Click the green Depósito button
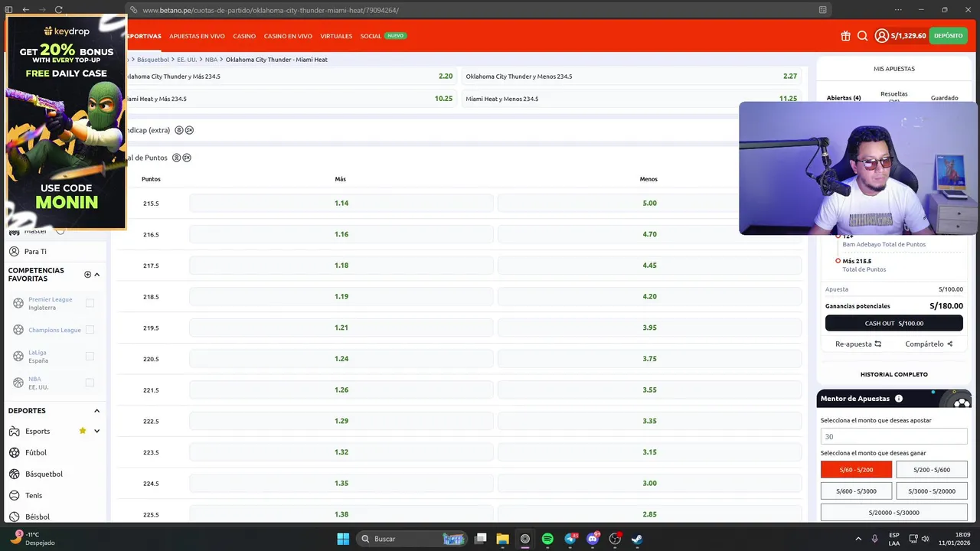Image resolution: width=980 pixels, height=551 pixels. click(x=948, y=36)
